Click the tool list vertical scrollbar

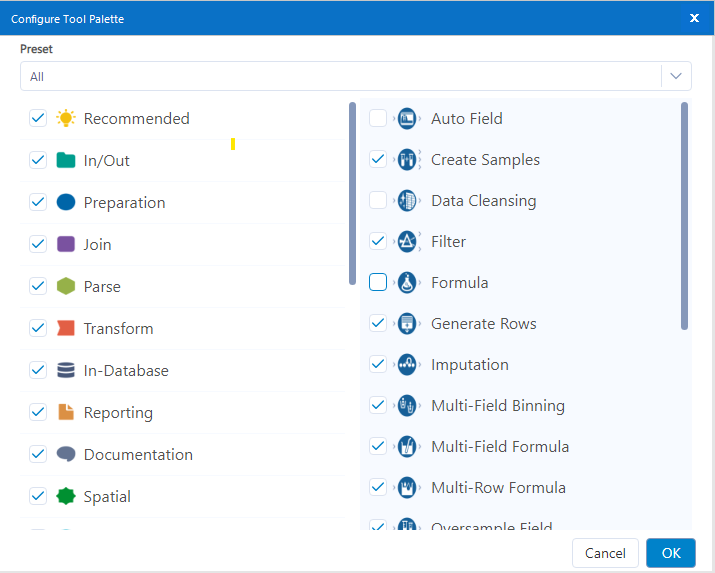click(x=685, y=216)
